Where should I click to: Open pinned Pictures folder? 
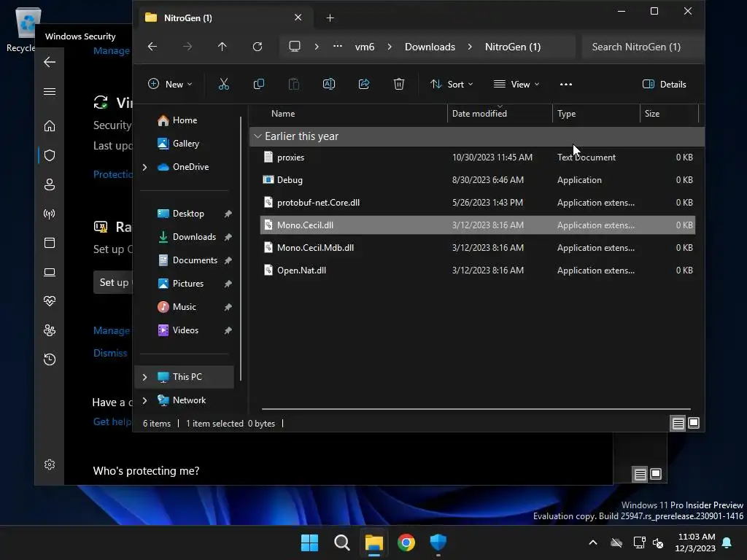point(187,284)
